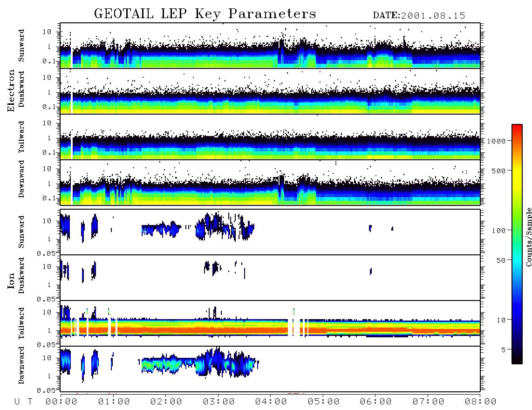Click the 0.1 tick of Electron Dawnward axis
532x410 pixels.
pos(49,198)
